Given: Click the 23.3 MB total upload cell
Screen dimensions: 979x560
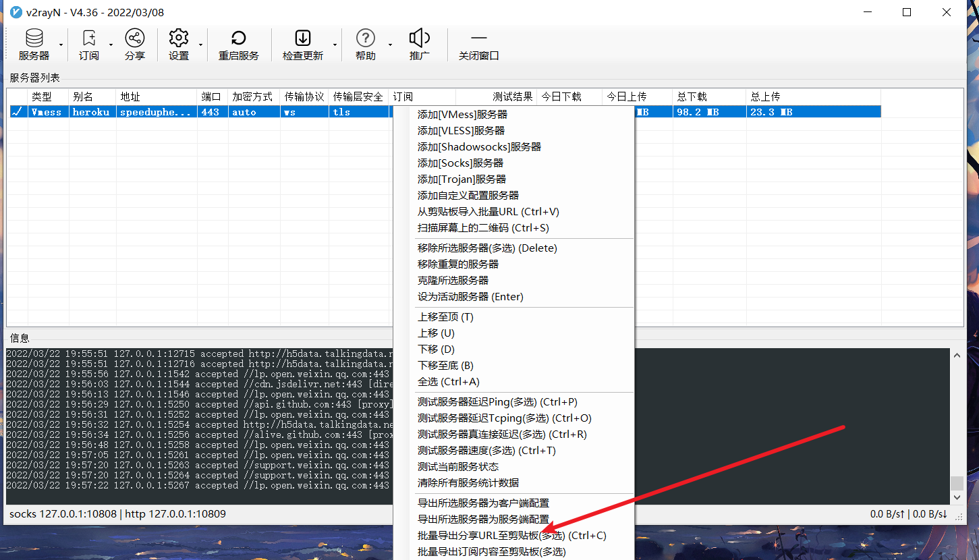Looking at the screenshot, I should [x=814, y=113].
